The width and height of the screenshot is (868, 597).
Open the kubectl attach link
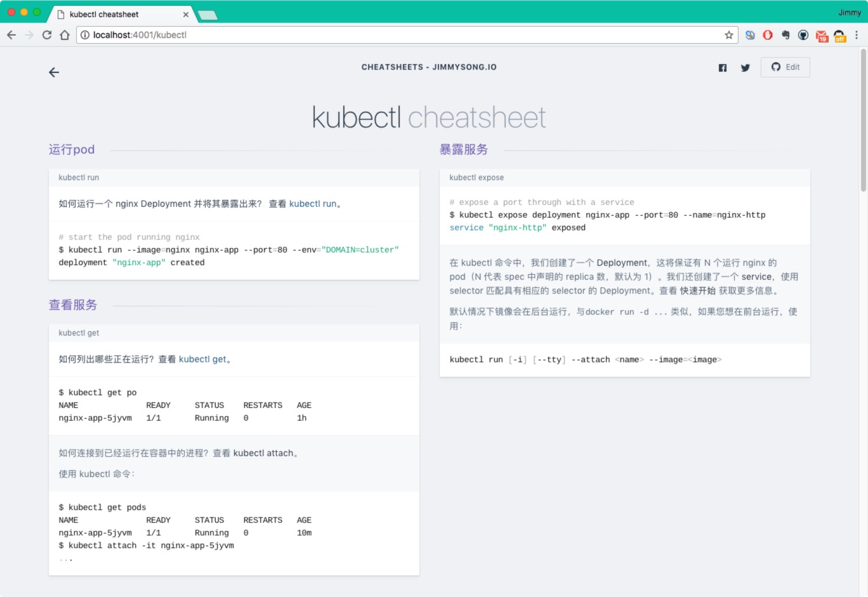263,453
